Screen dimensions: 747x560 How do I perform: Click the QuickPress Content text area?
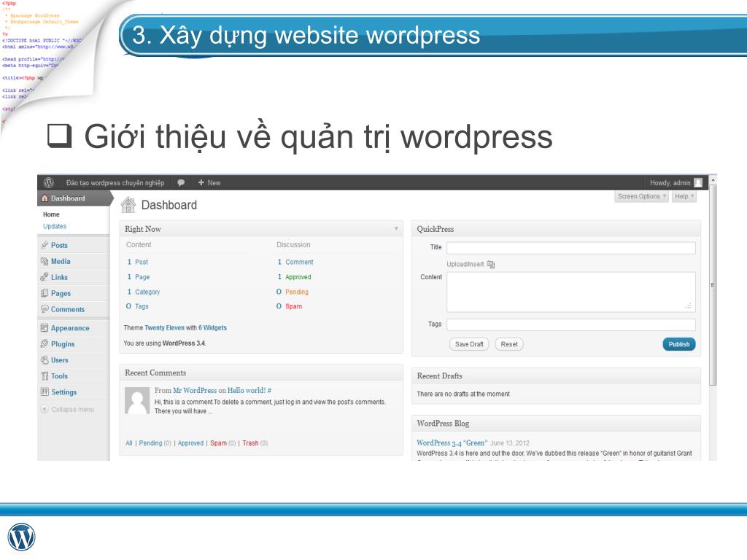[570, 292]
